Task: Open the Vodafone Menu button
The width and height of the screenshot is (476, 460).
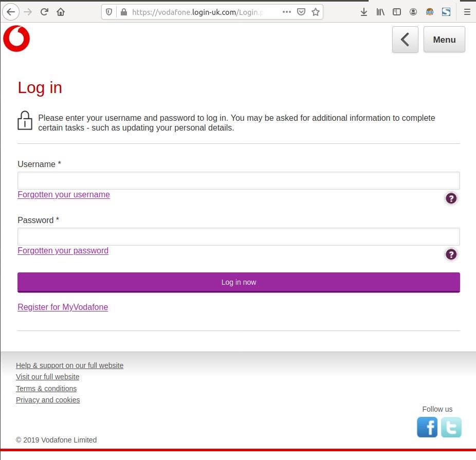Action: point(444,40)
